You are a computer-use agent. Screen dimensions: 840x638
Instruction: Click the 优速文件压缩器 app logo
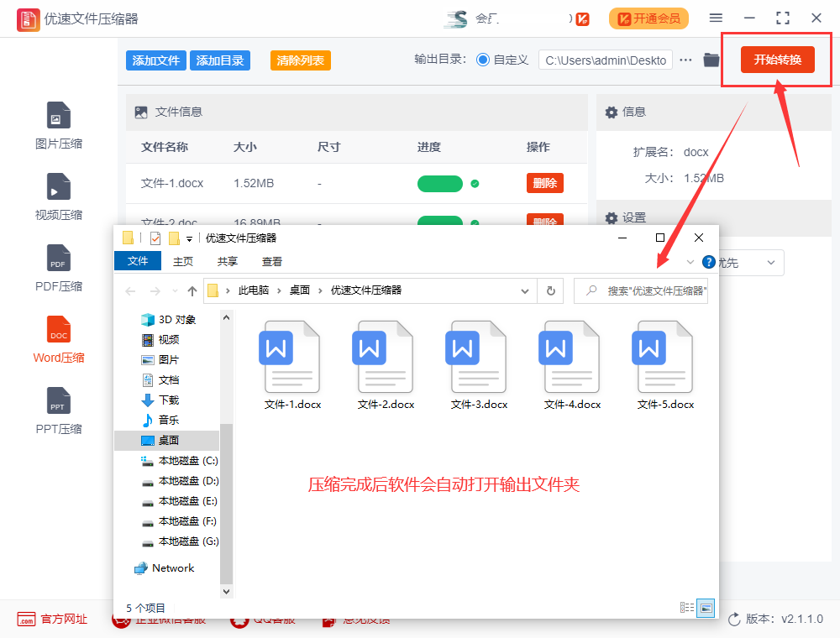pyautogui.click(x=28, y=19)
